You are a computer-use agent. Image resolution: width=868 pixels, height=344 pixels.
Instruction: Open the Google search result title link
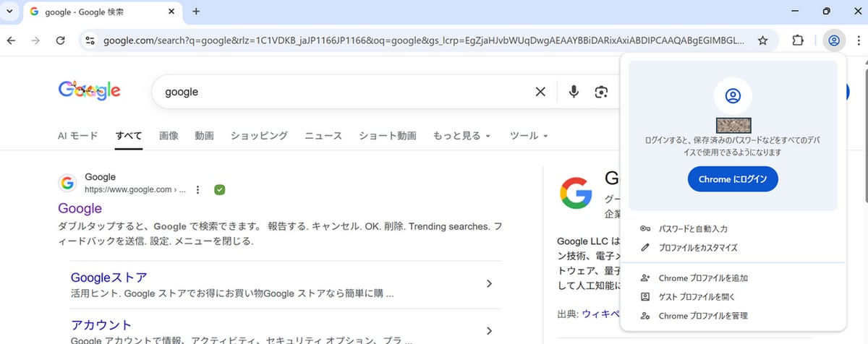tap(80, 209)
